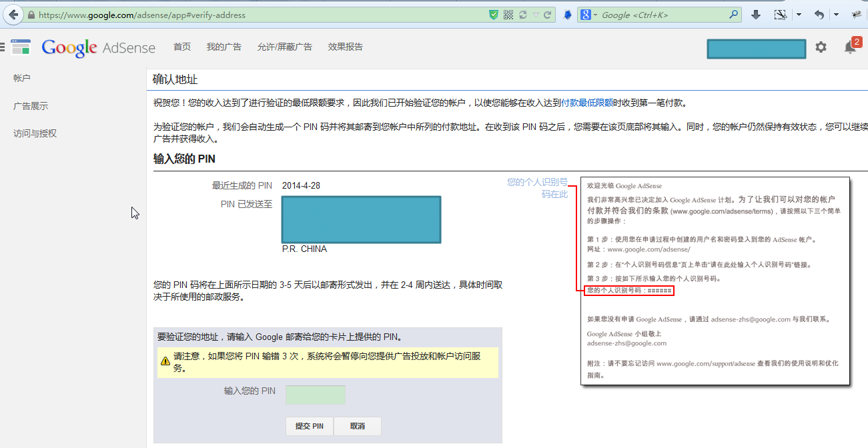The height and width of the screenshot is (448, 868).
Task: Click the reload page arrow icon
Action: click(x=548, y=14)
